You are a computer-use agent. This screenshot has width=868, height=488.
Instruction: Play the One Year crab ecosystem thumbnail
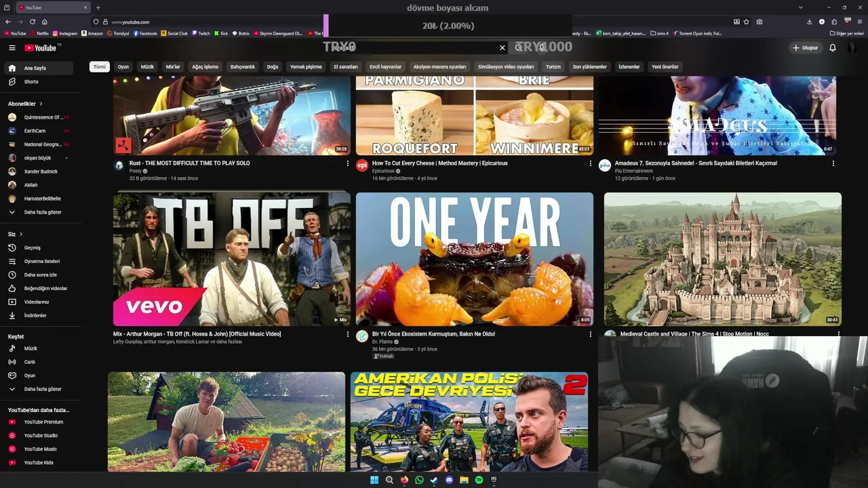coord(475,259)
